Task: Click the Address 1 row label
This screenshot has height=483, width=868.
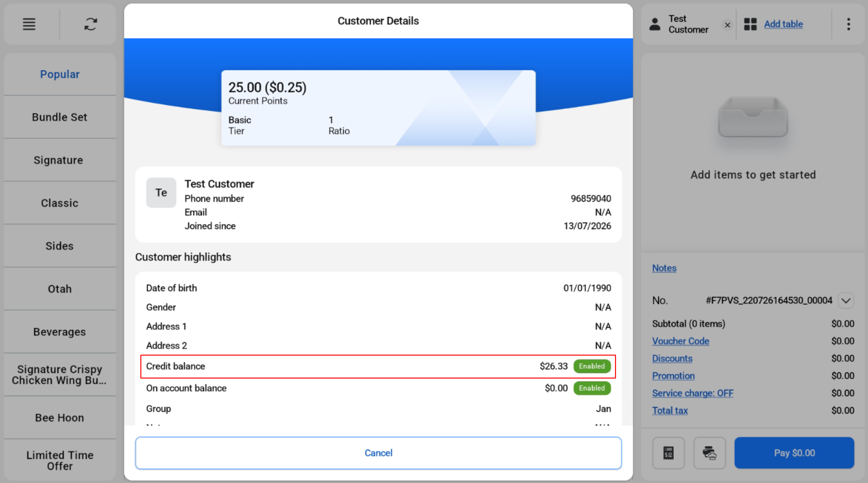Action: tap(166, 326)
